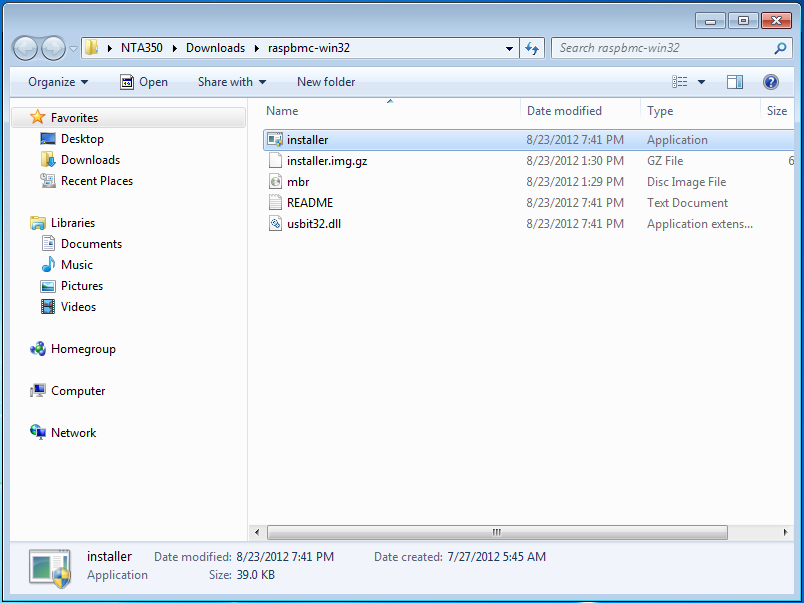The image size is (804, 603).
Task: Select the README text document
Action: [529, 203]
